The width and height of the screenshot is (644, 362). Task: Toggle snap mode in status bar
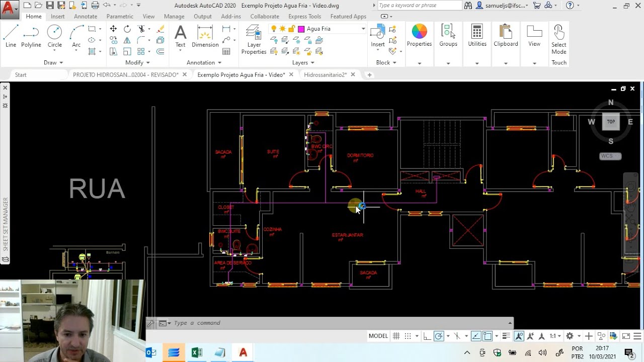point(408,336)
